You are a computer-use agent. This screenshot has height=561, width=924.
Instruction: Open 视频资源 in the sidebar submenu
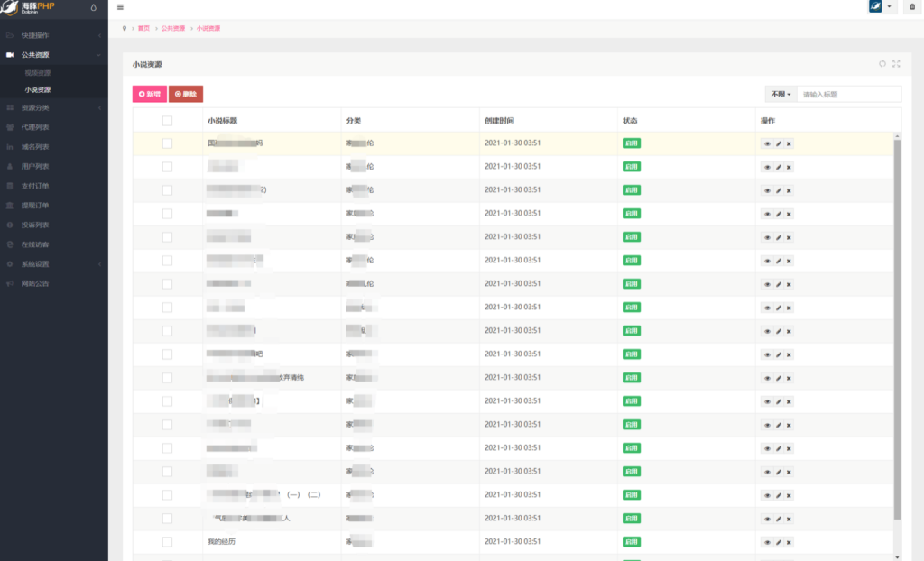click(x=38, y=72)
